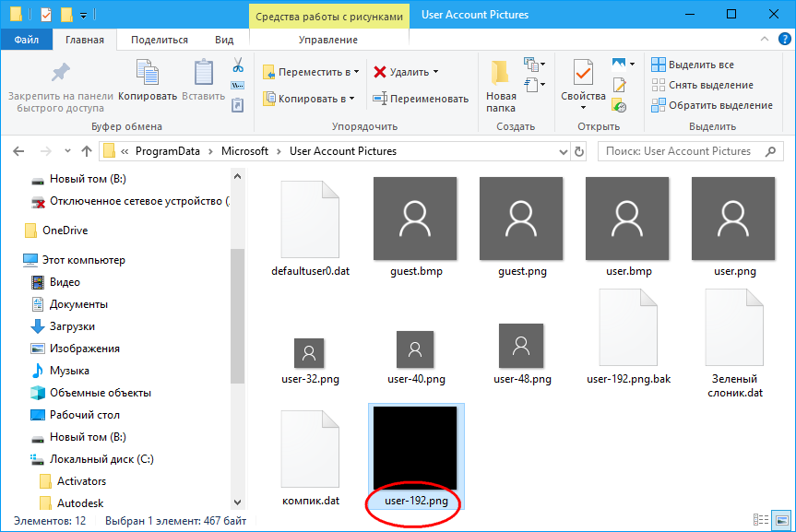Click the Help question mark icon

tap(784, 39)
